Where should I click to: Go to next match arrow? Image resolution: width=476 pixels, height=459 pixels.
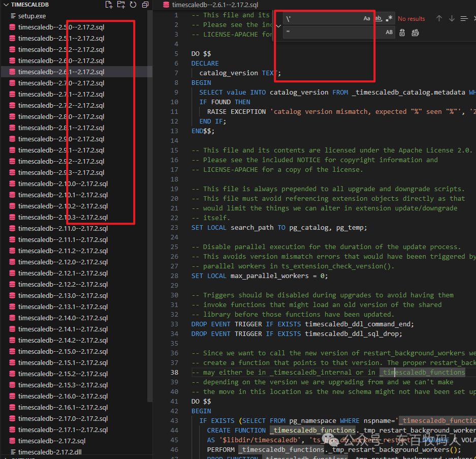click(452, 18)
